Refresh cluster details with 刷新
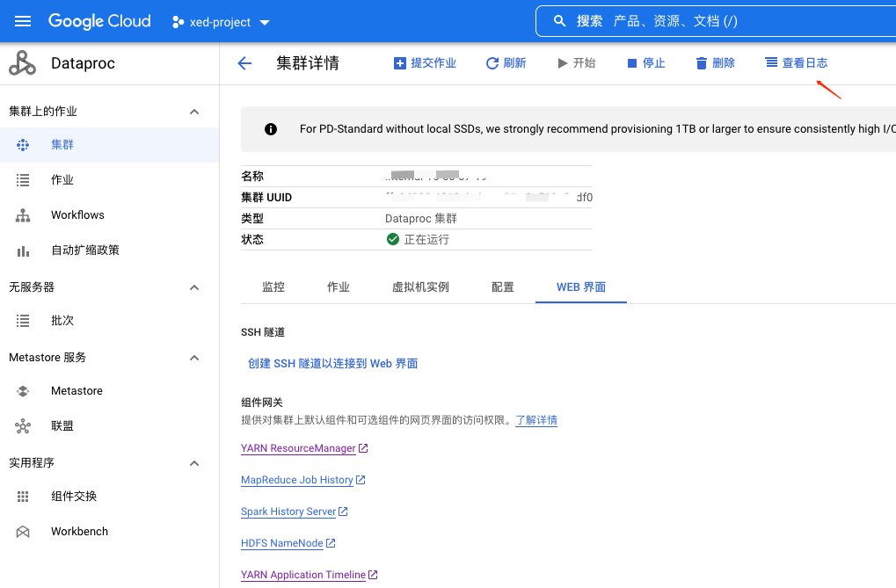 [x=506, y=63]
